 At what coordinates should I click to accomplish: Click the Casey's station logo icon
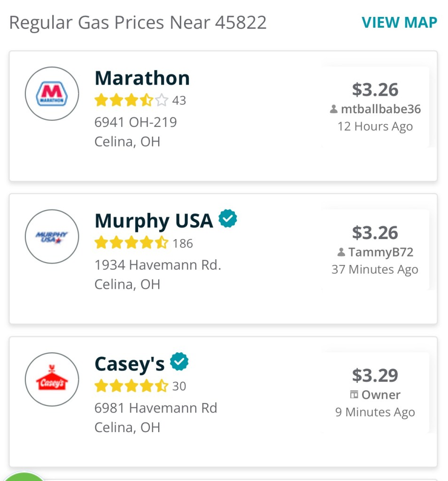52,380
